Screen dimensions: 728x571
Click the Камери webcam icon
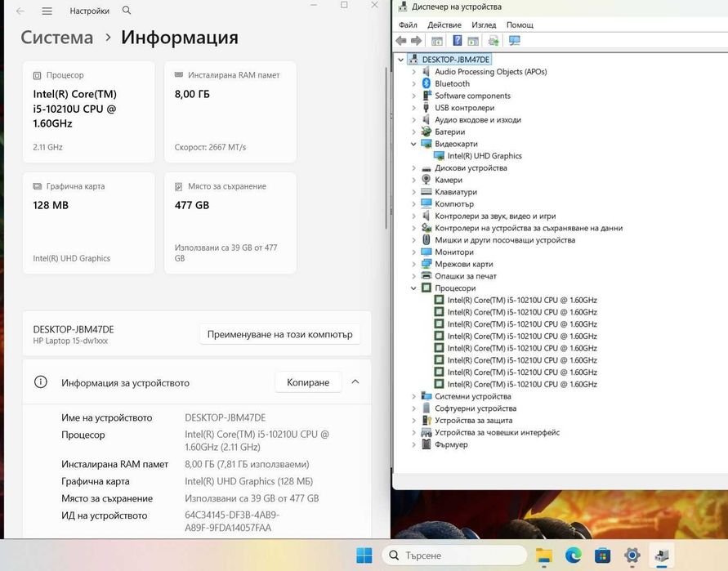click(427, 179)
